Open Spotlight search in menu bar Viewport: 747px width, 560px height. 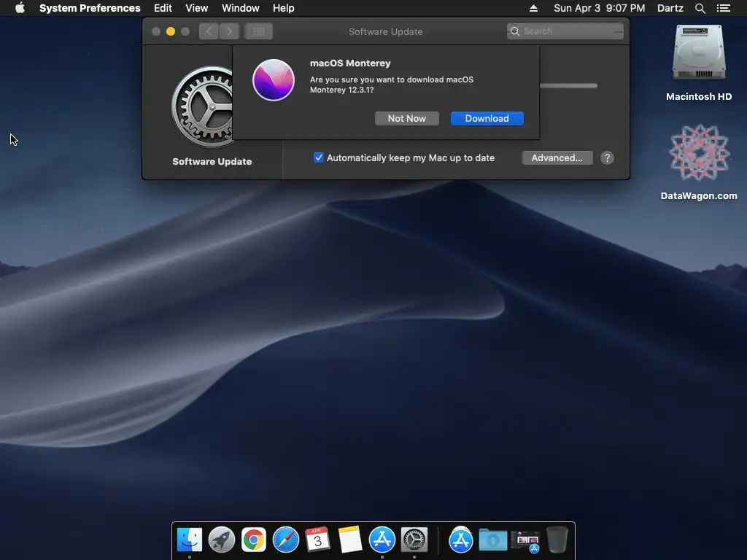click(700, 8)
